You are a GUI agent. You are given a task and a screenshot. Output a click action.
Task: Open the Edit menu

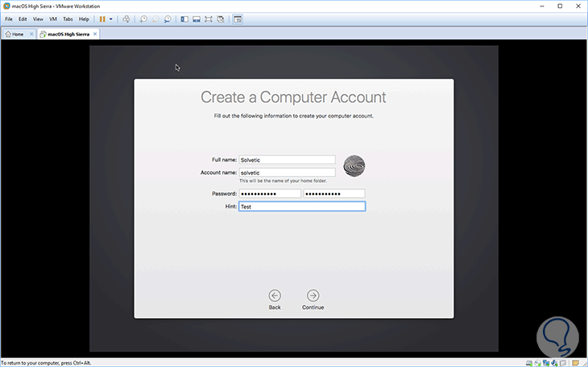23,19
